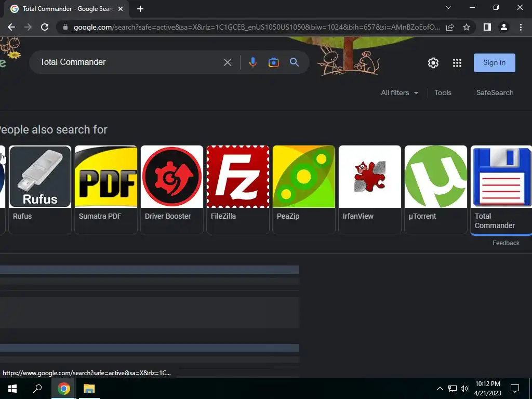Start a voice search with microphone
Viewport: 532px width, 399px height.
253,62
